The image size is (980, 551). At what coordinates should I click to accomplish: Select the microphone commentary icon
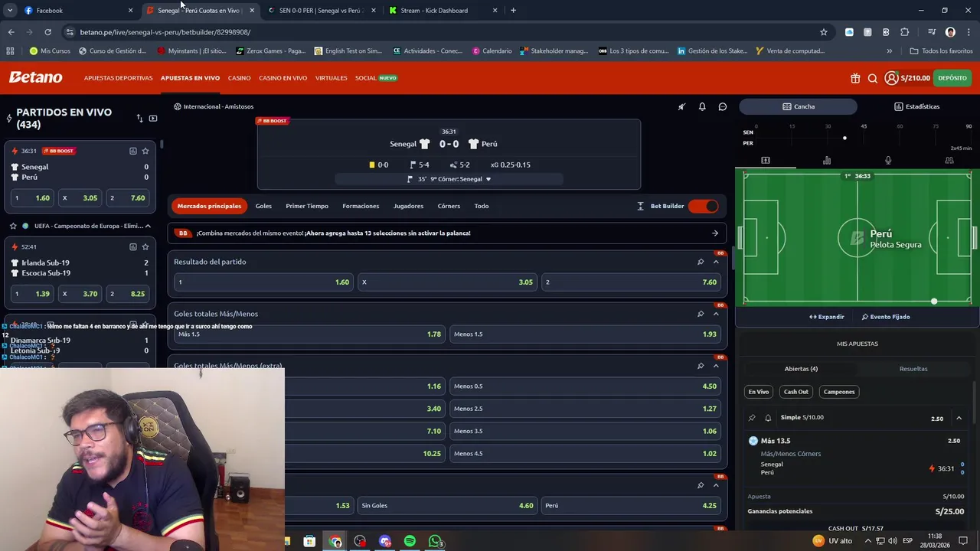[888, 160]
